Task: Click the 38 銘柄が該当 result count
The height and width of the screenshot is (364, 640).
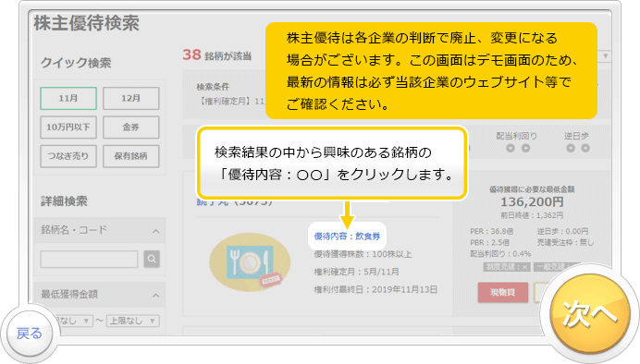Action: tap(216, 55)
